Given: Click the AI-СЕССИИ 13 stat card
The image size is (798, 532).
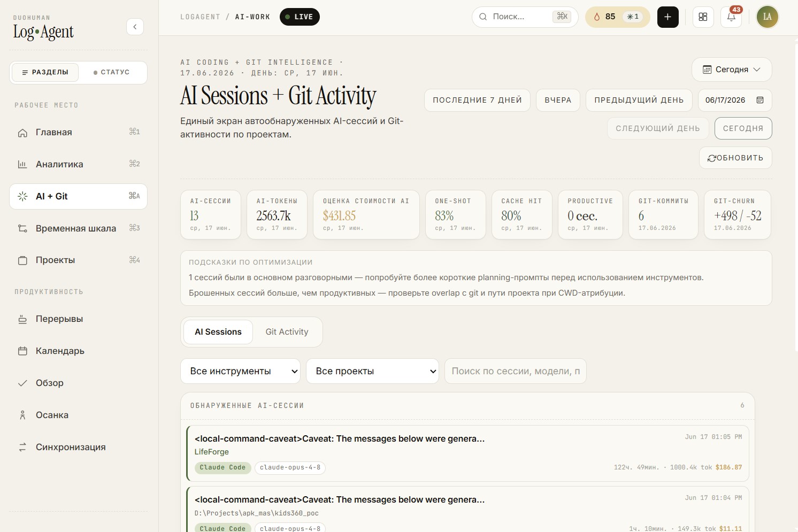Looking at the screenshot, I should (211, 214).
